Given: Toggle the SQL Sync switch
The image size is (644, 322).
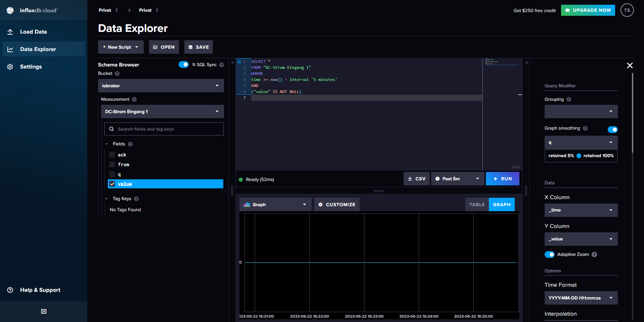Looking at the screenshot, I should pos(184,64).
